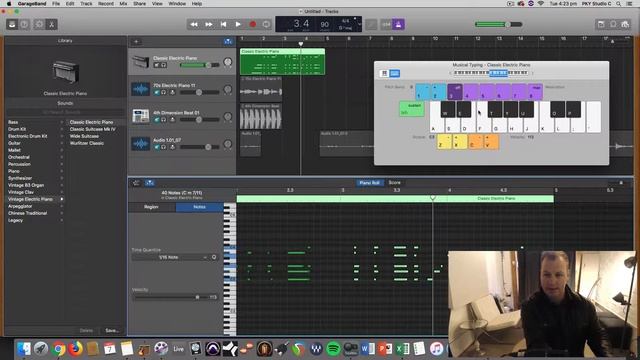
Task: Click the red Record button
Action: click(253, 24)
